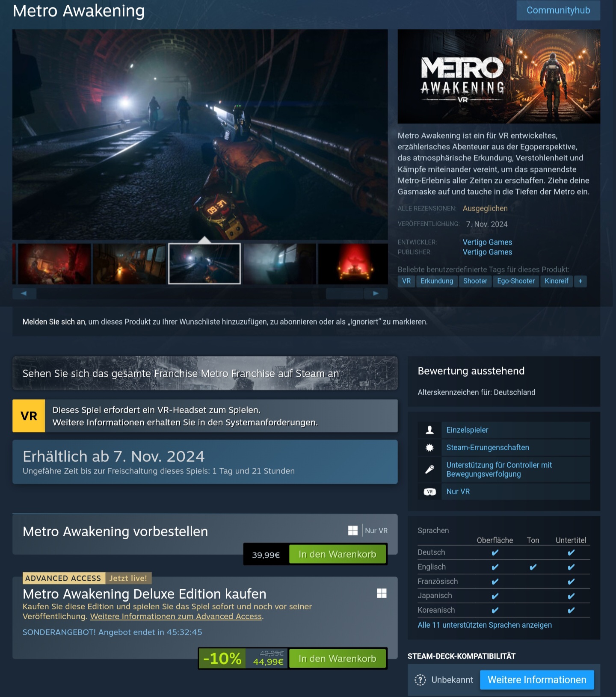Image resolution: width=616 pixels, height=697 pixels.
Task: Open the Ausgeglichen reviews link
Action: tap(485, 208)
